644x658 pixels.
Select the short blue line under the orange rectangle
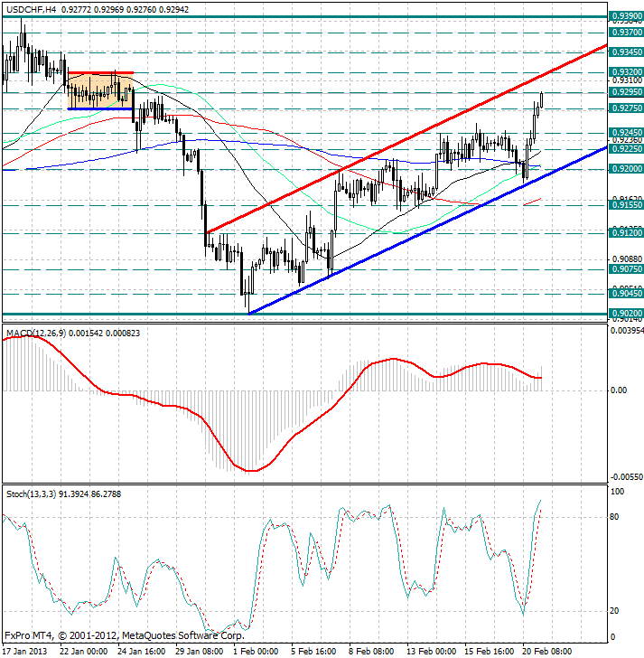[x=100, y=109]
